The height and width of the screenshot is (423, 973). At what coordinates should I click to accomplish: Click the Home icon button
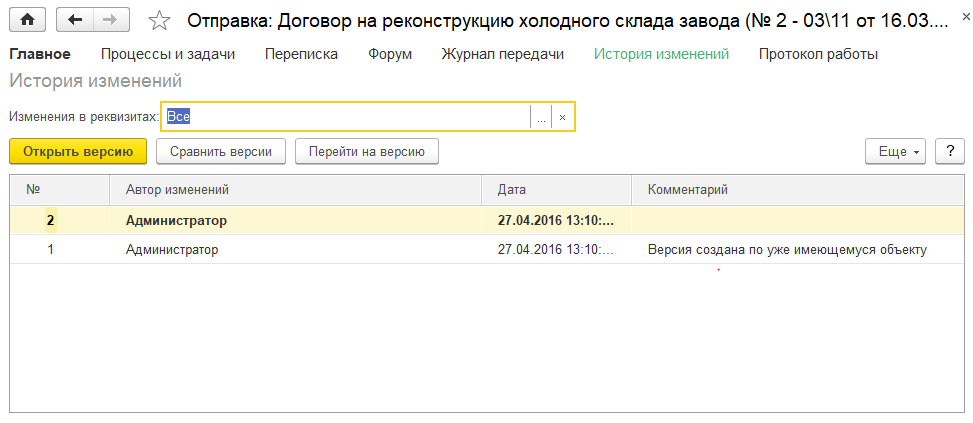(x=27, y=20)
